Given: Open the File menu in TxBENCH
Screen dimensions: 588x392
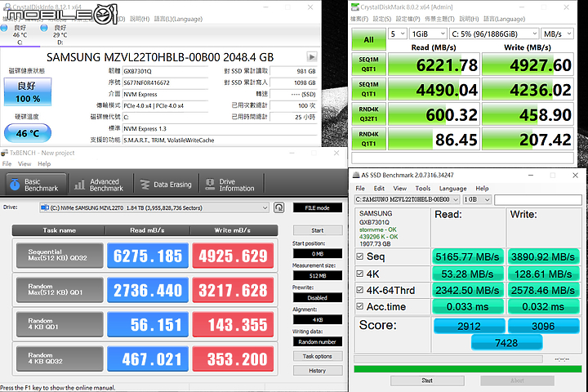Looking at the screenshot, I should coord(7,164).
